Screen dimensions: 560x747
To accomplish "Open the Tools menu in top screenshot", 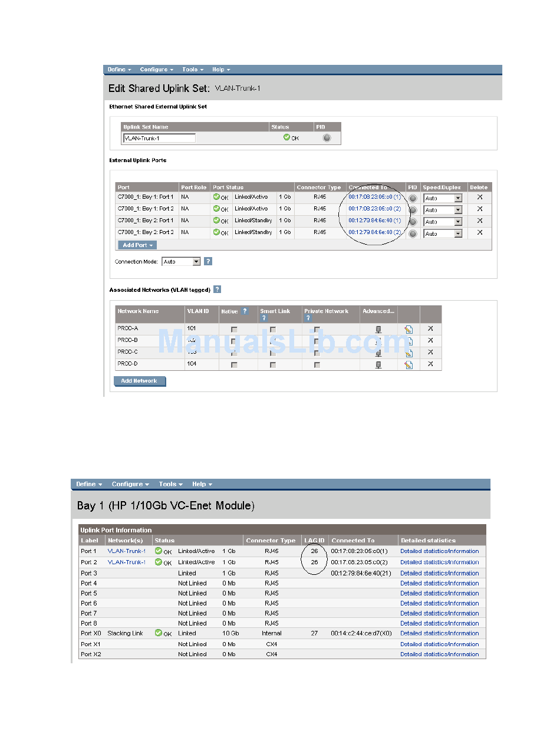I will click(193, 70).
